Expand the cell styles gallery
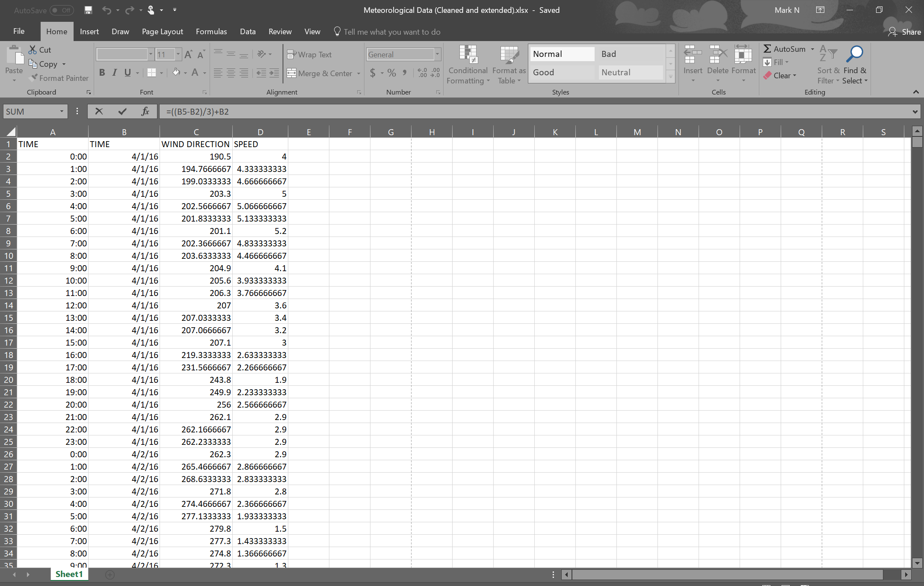Screen dimensions: 924x586 pos(671,77)
